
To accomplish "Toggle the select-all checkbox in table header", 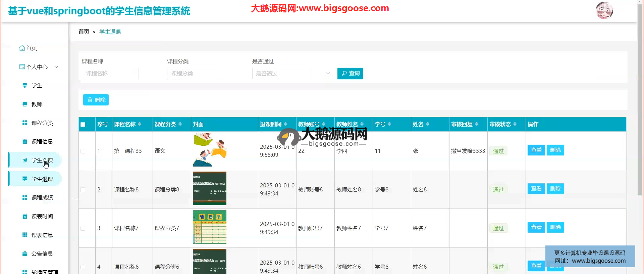I will (83, 125).
